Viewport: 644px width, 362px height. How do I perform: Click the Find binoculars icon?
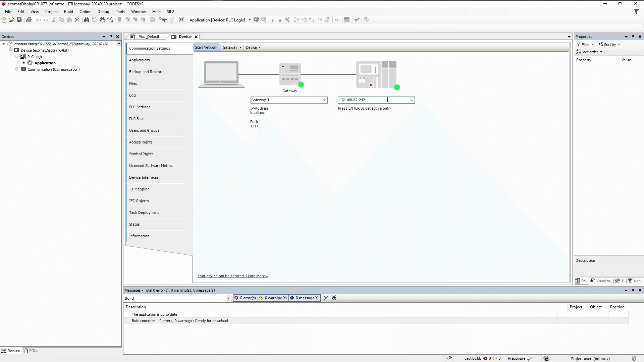[x=87, y=20]
